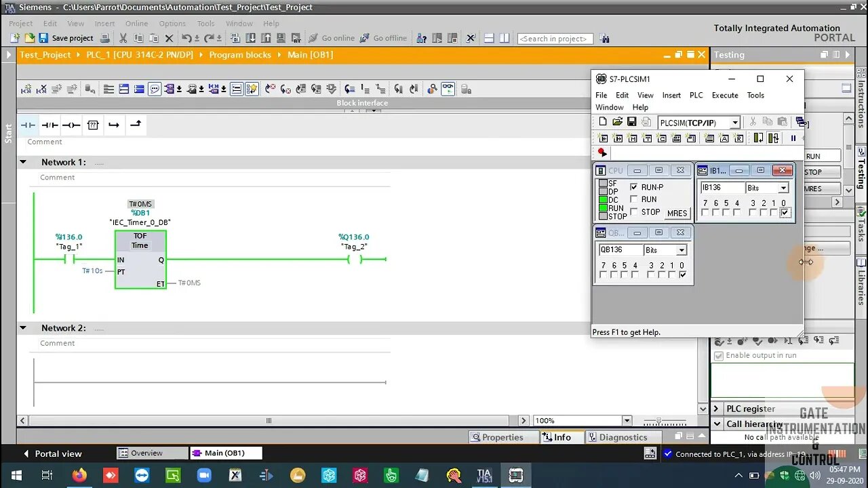Screen dimensions: 868x488
Task: Click Go offline button
Action: pos(383,38)
